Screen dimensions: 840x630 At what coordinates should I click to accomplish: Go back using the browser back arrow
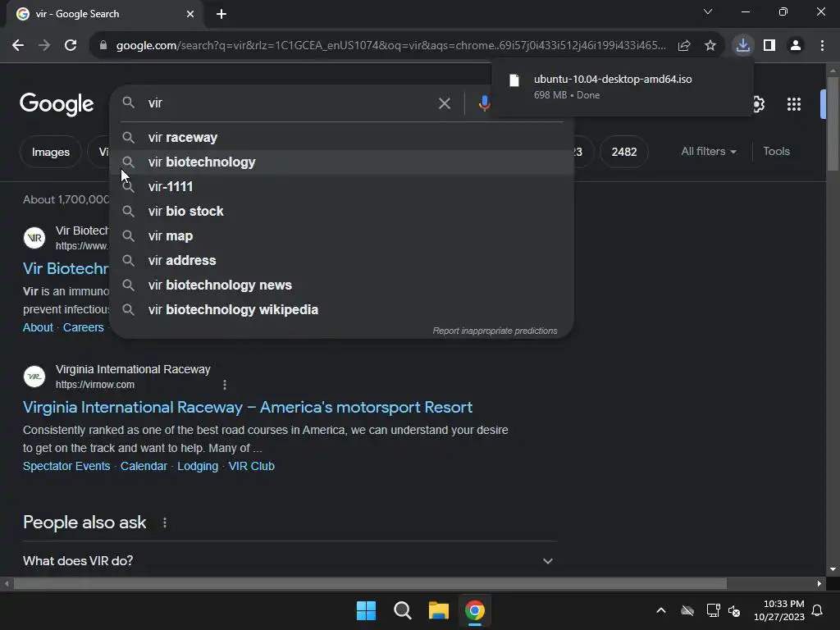18,46
